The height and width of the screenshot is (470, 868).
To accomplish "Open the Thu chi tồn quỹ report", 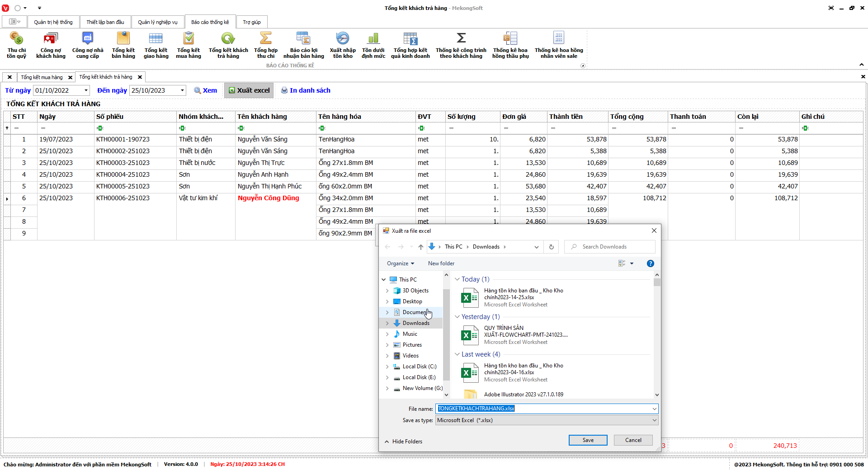I will pos(16,45).
